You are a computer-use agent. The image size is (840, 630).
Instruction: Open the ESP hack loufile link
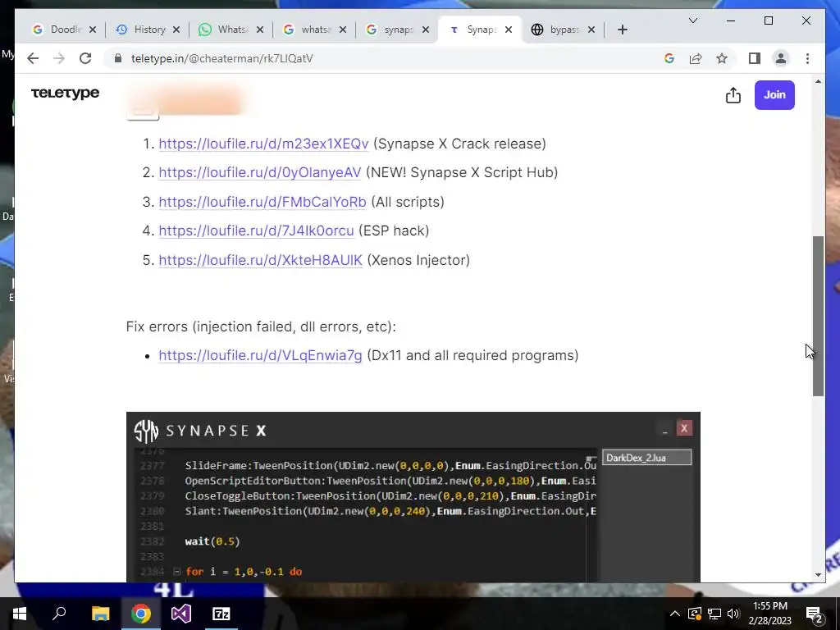[x=256, y=231]
